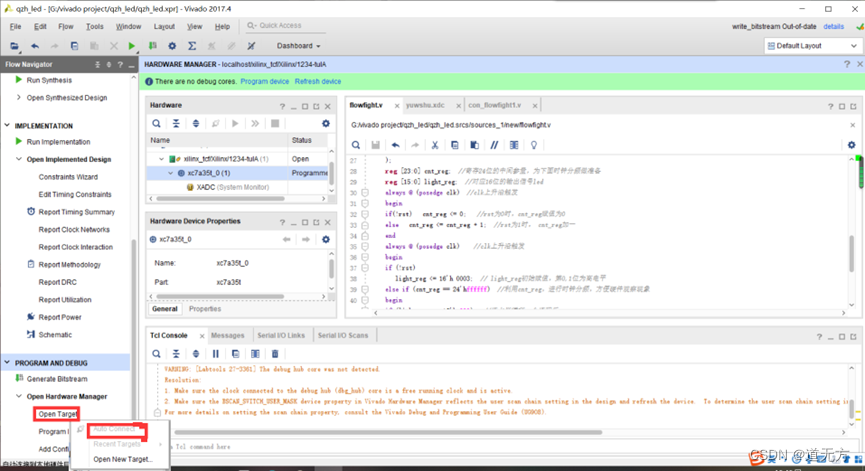Click the Tcl Console horizontal scrollbar
This screenshot has width=865, height=471.
(x=388, y=432)
